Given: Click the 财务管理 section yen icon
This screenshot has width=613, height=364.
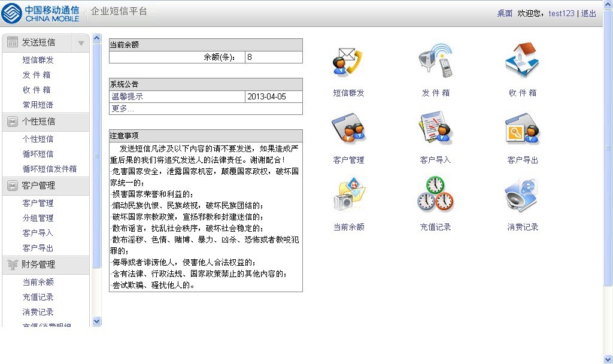Looking at the screenshot, I should 12,265.
